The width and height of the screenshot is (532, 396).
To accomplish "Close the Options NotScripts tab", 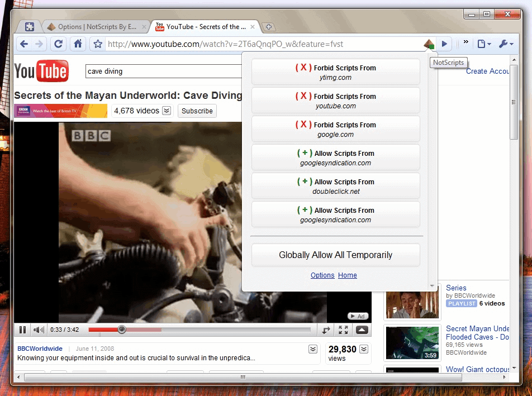I will [x=144, y=27].
